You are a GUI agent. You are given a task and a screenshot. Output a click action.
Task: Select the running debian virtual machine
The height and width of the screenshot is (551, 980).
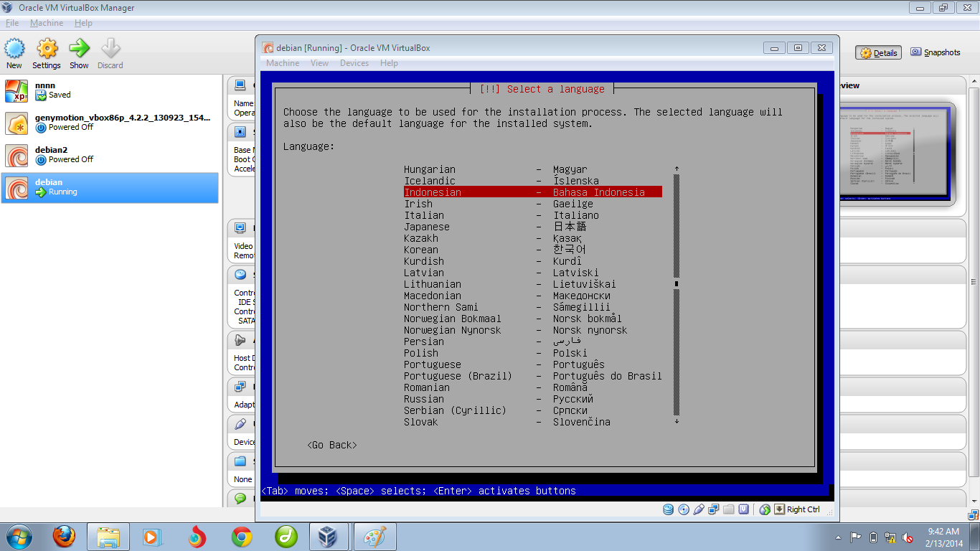(110, 187)
